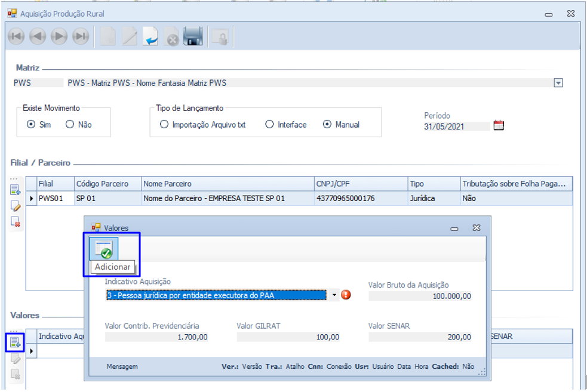587x392 pixels.
Task: Add row icon beside Valores grid
Action: [15, 342]
